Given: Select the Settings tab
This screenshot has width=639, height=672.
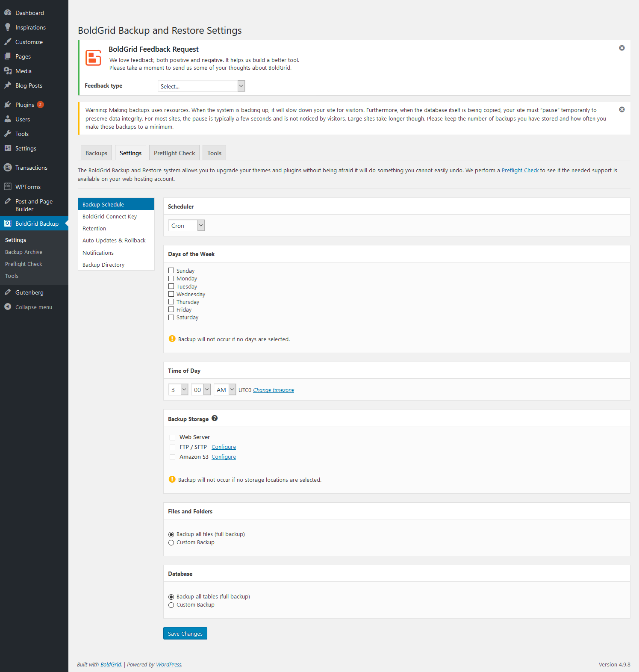Looking at the screenshot, I should pos(131,153).
